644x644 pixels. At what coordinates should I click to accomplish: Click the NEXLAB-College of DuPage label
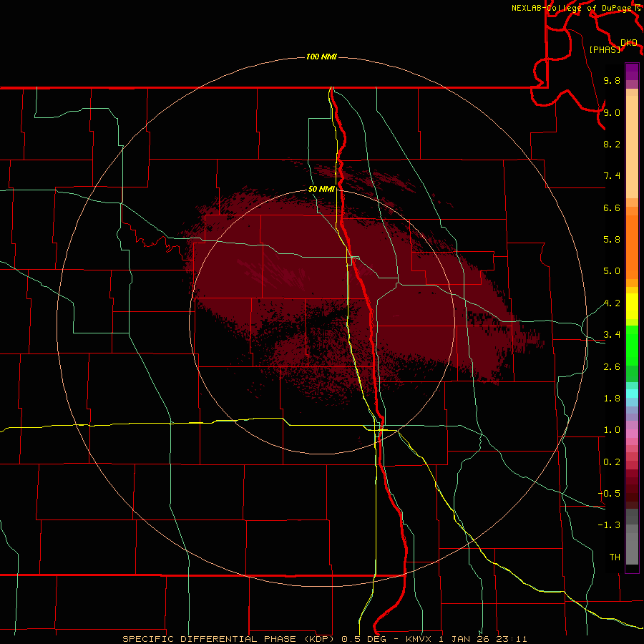(x=573, y=8)
